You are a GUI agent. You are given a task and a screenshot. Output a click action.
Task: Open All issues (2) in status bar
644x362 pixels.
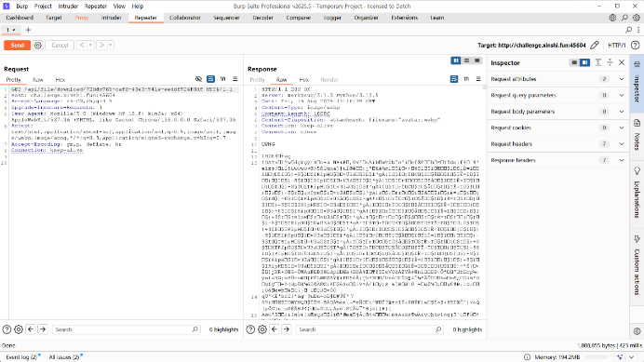pyautogui.click(x=65, y=357)
